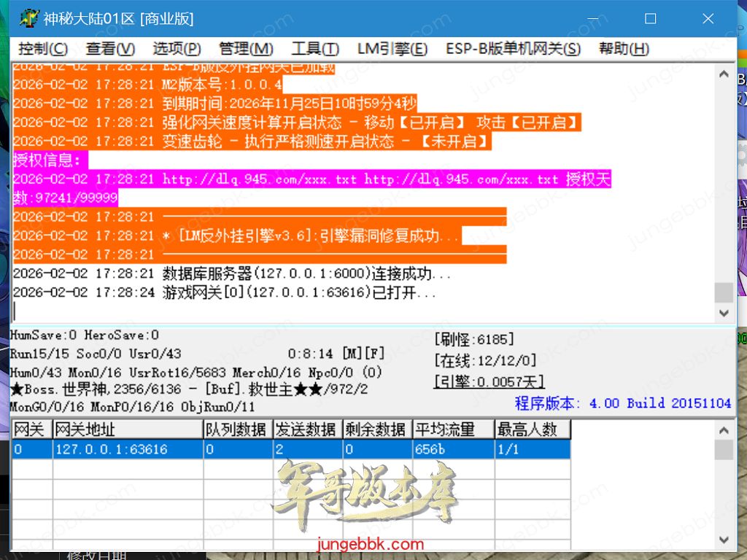Open the 控制(C) menu

pos(43,49)
